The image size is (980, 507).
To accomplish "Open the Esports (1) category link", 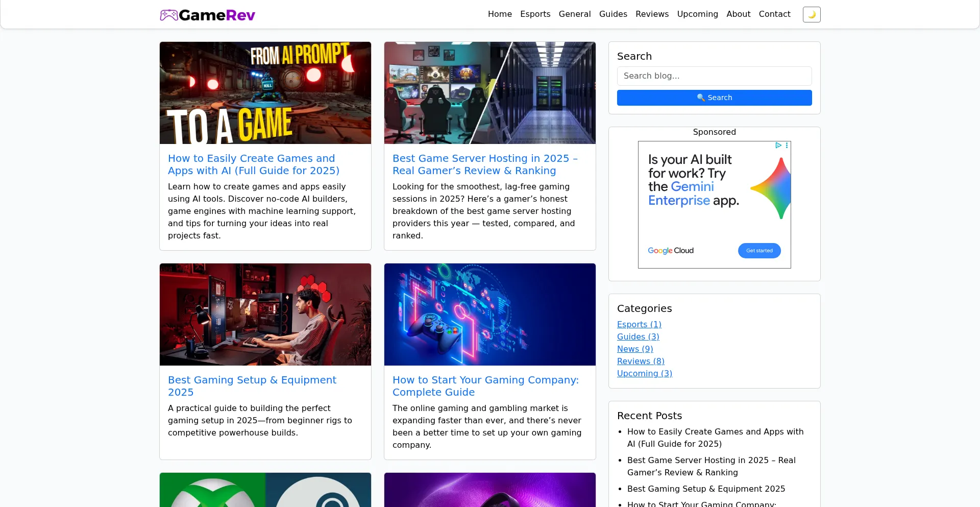I will click(639, 325).
